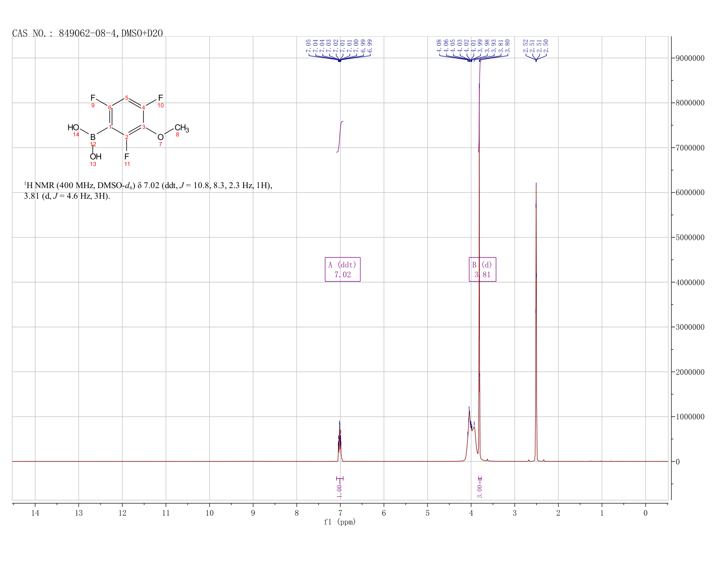Click the OH group labeled 13
Screen dimensions: 728x563
95,156
